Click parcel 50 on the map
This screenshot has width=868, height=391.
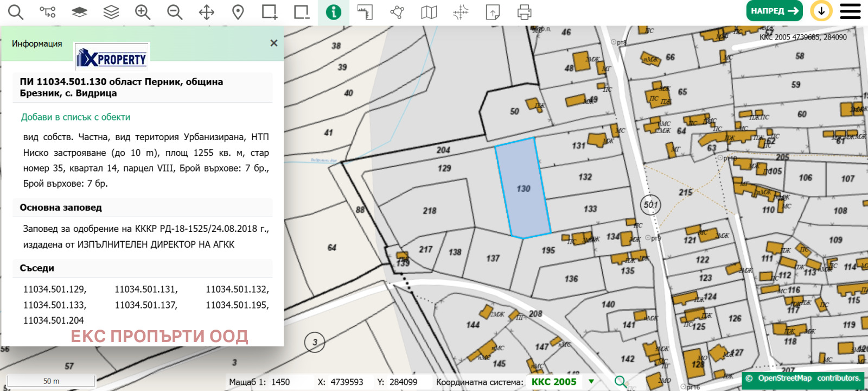514,111
